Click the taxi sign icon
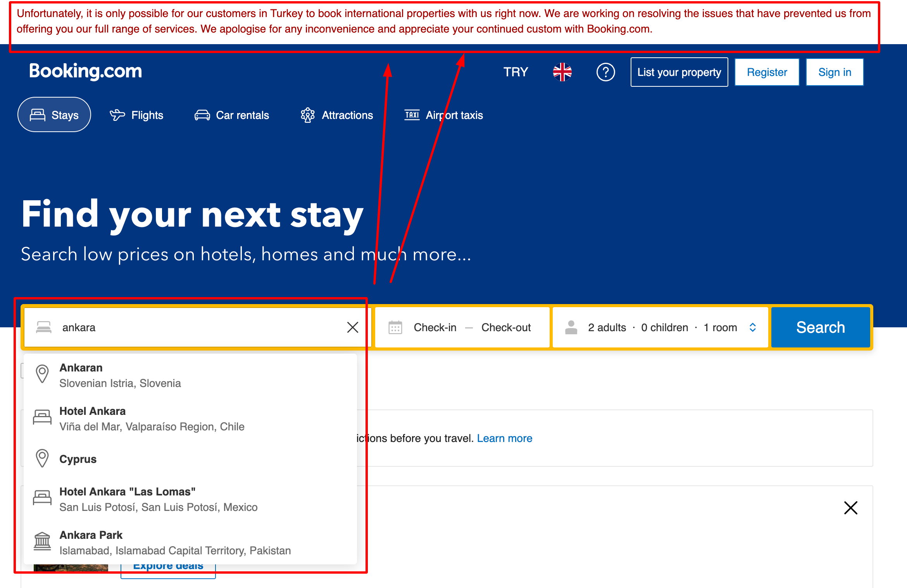This screenshot has height=588, width=907. [x=412, y=115]
